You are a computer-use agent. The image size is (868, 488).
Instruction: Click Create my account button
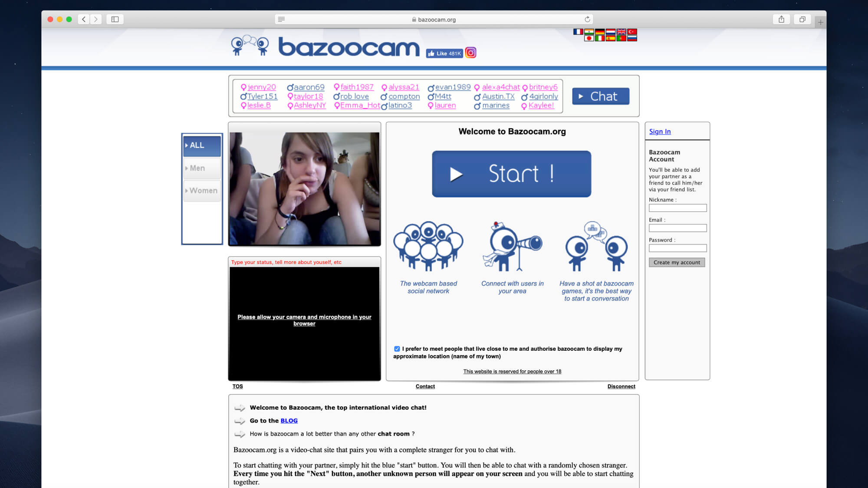tap(677, 263)
